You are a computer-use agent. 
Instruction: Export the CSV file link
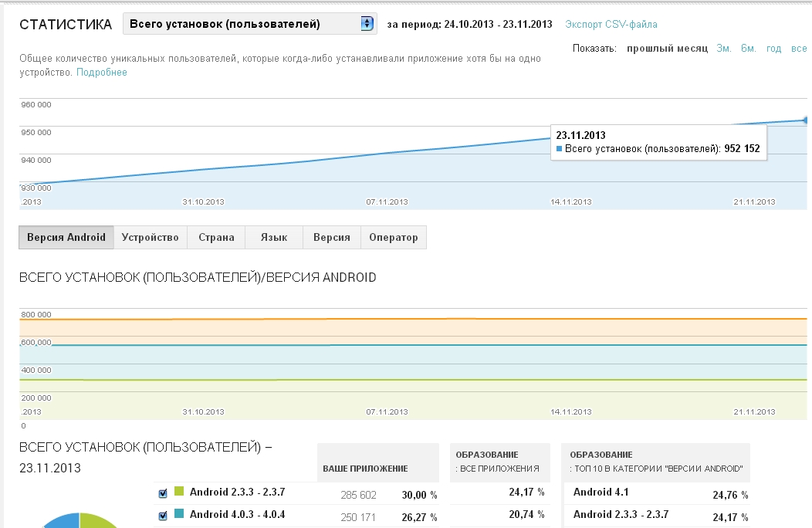[x=611, y=25]
